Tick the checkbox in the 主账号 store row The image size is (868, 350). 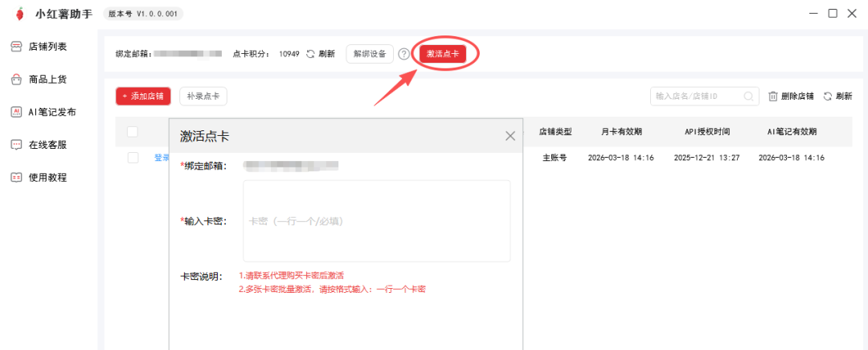pyautogui.click(x=133, y=158)
